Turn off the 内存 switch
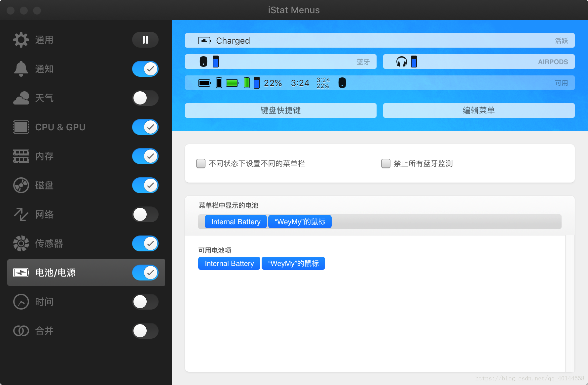588x385 pixels. coord(145,156)
